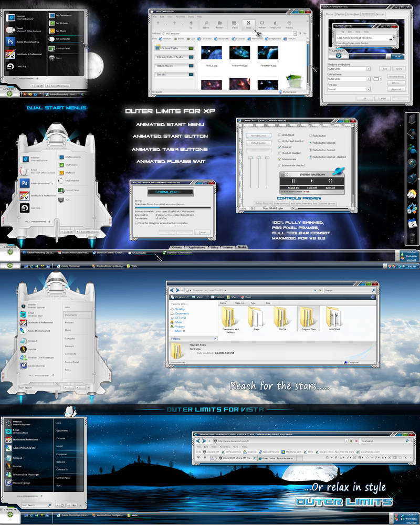Viewport: 420px width, 525px height.
Task: Click the Search field in Vista Explorer
Action: (x=349, y=290)
